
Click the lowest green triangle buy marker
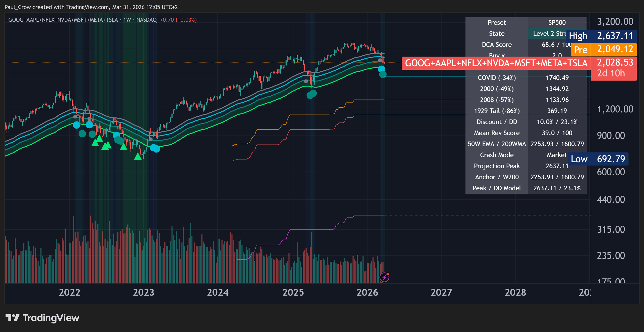[138, 156]
